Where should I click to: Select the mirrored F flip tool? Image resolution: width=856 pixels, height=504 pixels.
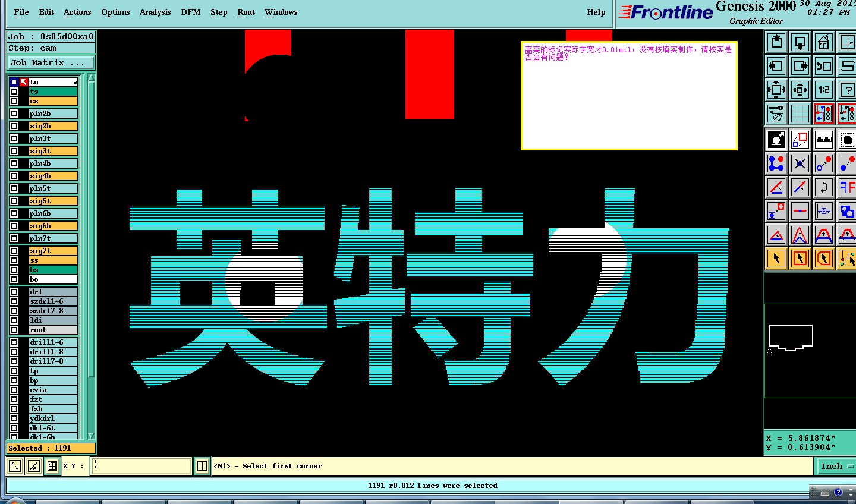846,187
